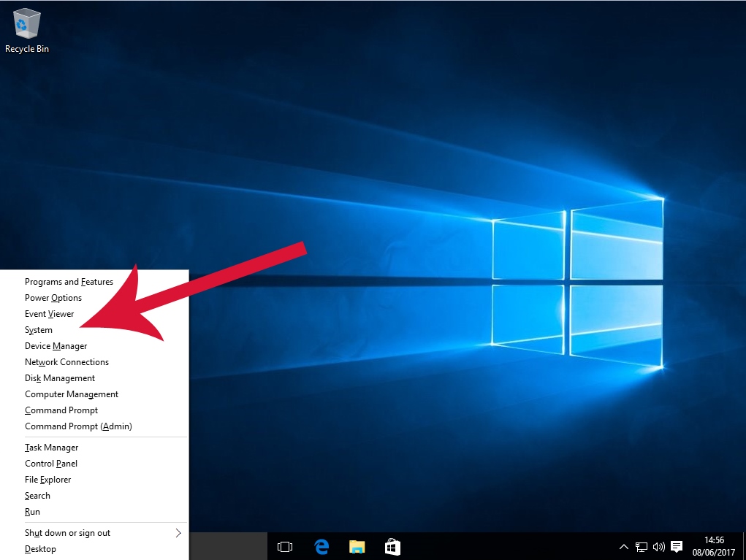Launch Task Manager from the menu

coord(51,447)
